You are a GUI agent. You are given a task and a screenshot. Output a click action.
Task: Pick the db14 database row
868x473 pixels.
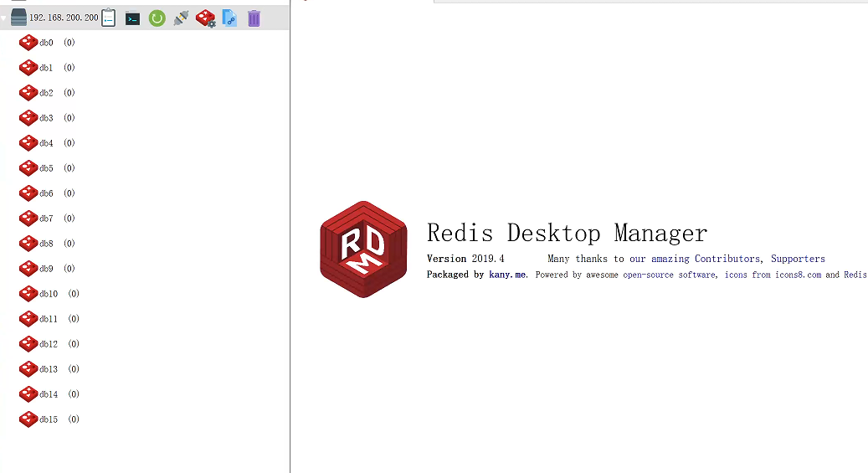[49, 393]
